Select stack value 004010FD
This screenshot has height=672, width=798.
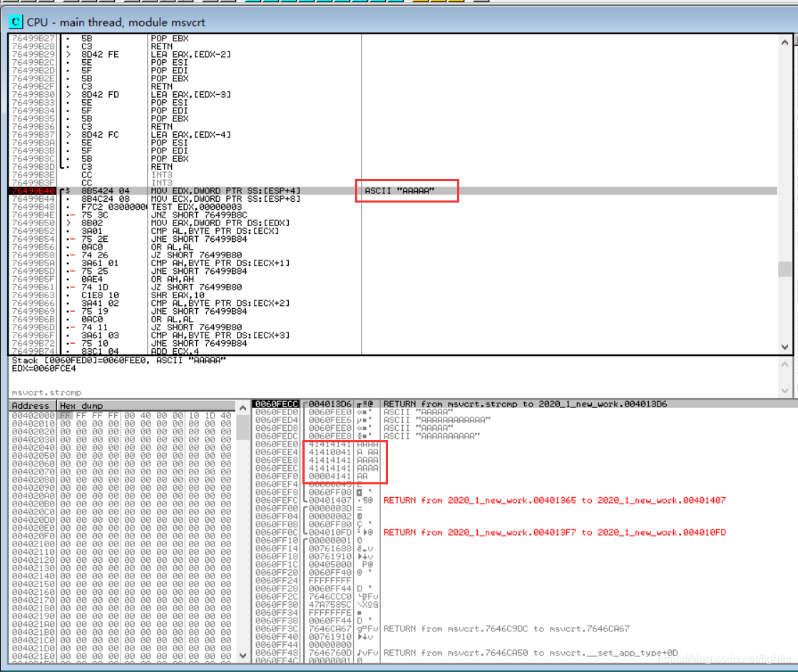pos(329,532)
